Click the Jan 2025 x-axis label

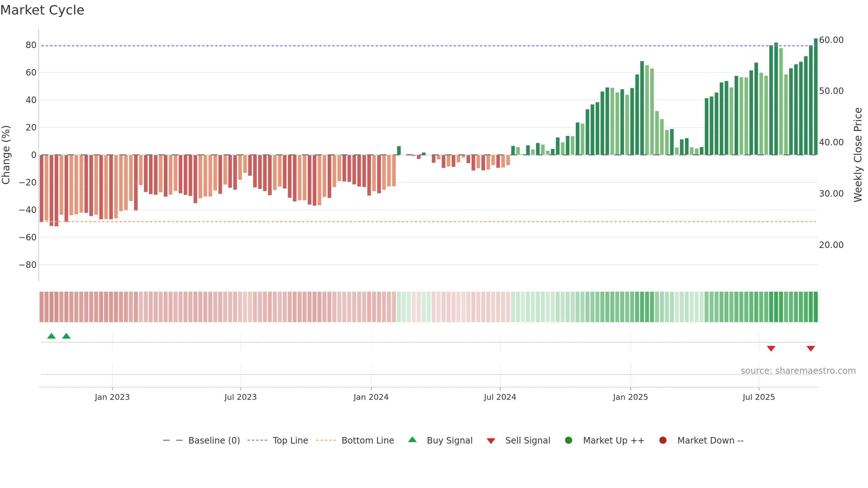point(630,397)
